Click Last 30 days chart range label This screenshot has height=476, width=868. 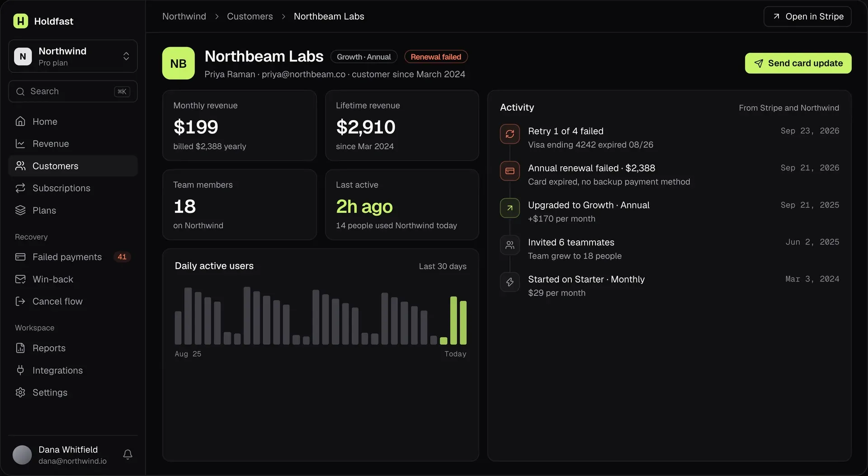tap(443, 266)
